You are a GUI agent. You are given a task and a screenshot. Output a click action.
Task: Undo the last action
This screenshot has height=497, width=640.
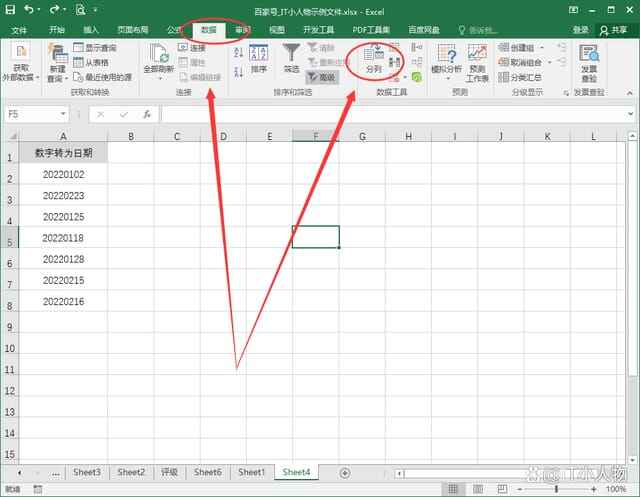[29, 9]
